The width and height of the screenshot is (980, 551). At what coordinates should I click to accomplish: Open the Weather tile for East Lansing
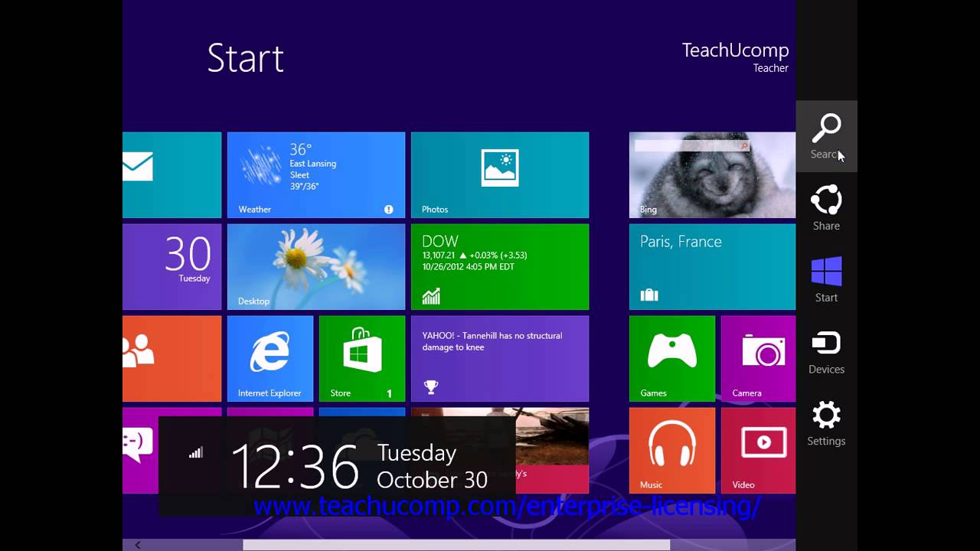click(x=316, y=175)
